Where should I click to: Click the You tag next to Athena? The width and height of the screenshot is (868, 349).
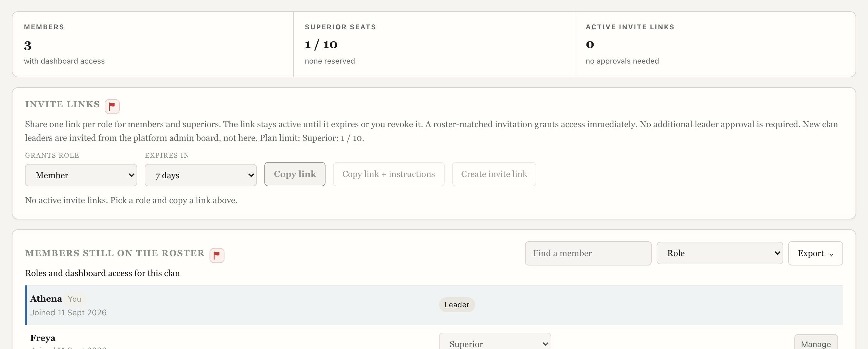[75, 299]
